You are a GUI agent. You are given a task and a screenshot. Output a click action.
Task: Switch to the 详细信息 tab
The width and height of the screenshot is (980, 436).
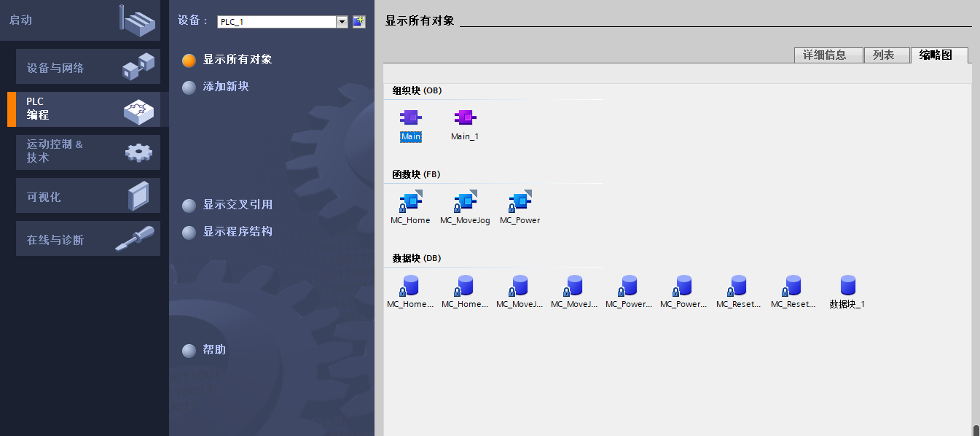[x=828, y=55]
